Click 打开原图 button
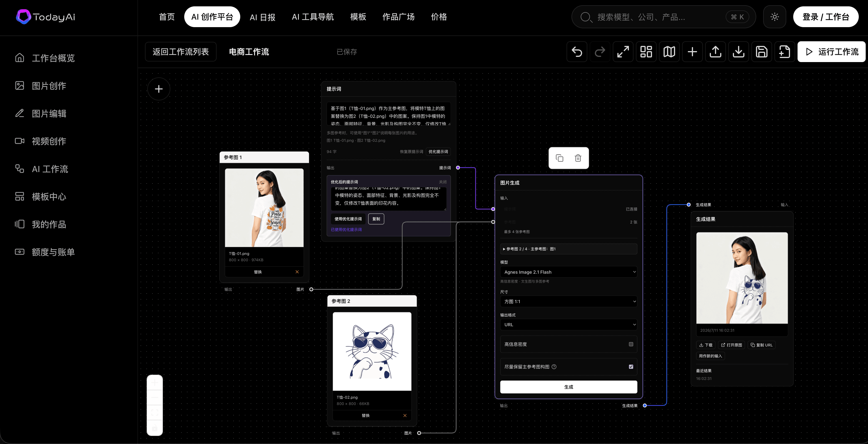The width and height of the screenshot is (868, 444). click(731, 345)
